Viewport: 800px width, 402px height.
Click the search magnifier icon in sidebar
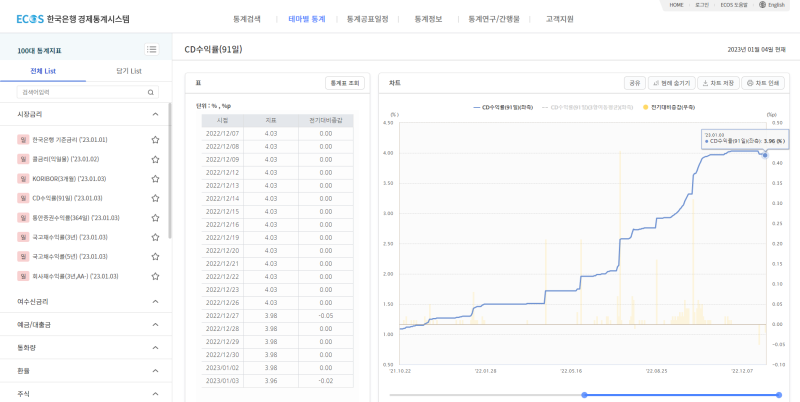point(151,92)
